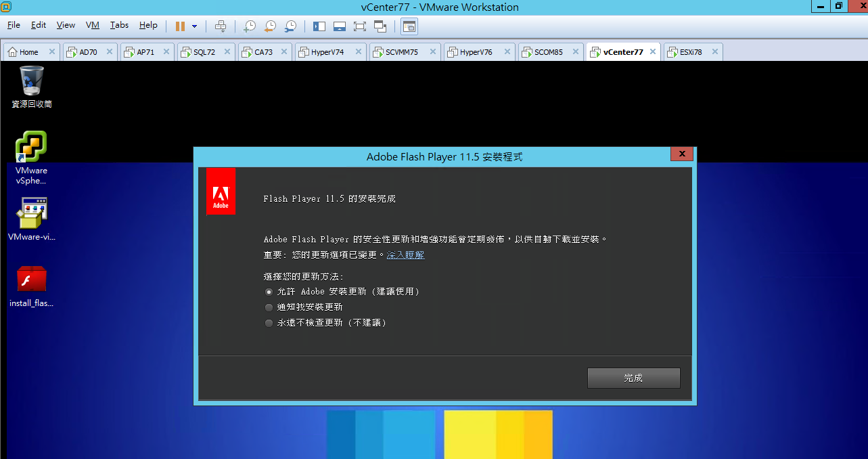The width and height of the screenshot is (868, 459).
Task: Enter full screen mode icon
Action: click(360, 26)
